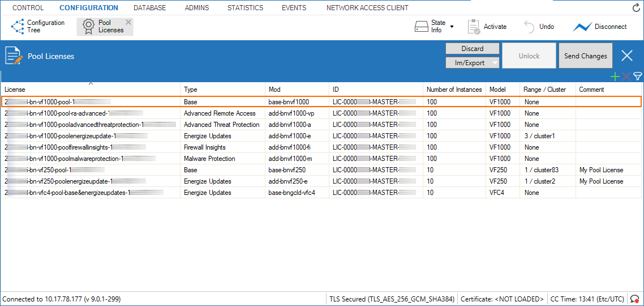Screen dimensions: 644x306
Task: Open the ADMINS menu tab
Action: point(197,7)
